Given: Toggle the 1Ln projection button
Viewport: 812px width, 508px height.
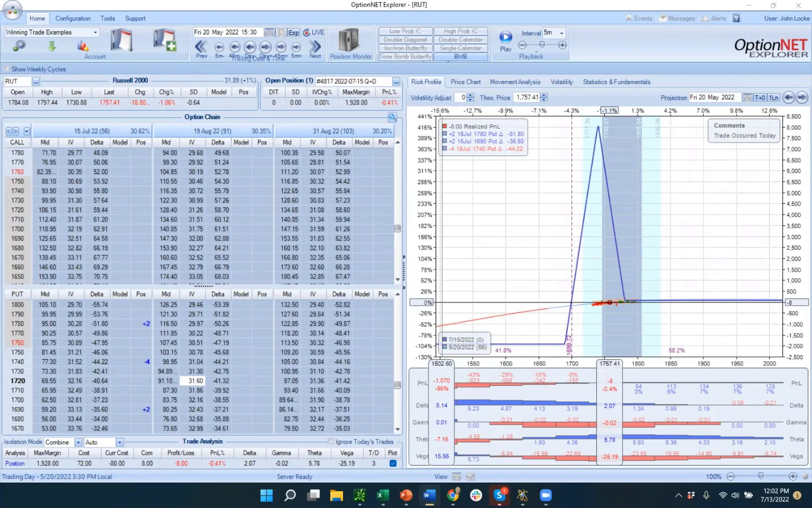Looking at the screenshot, I should click(773, 97).
